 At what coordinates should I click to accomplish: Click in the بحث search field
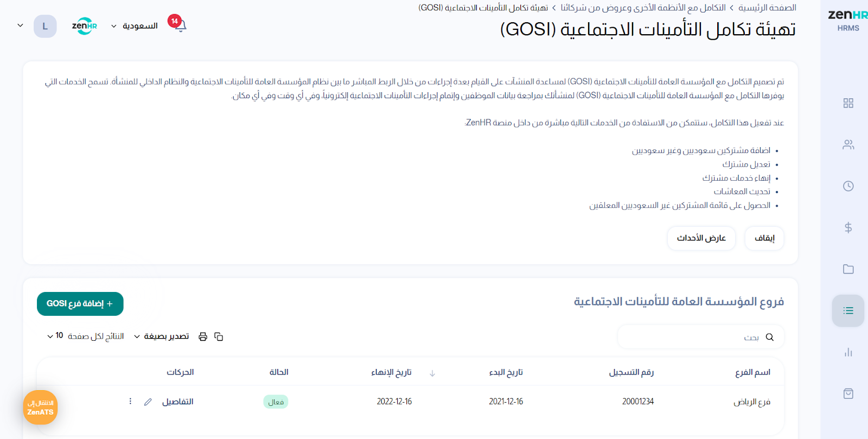[701, 337]
